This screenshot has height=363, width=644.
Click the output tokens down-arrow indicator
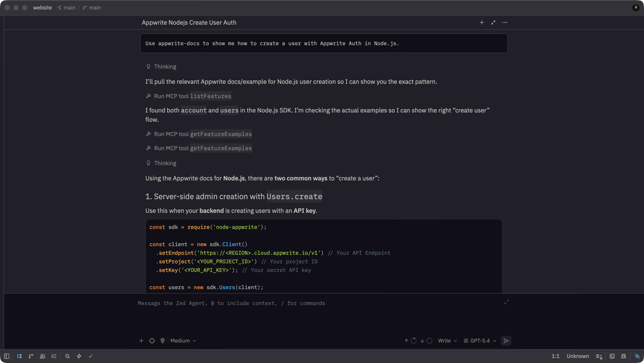[x=426, y=341]
